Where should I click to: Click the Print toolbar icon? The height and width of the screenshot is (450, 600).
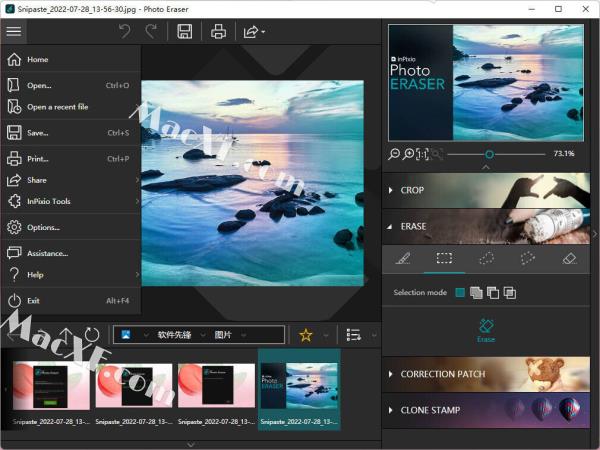click(218, 31)
